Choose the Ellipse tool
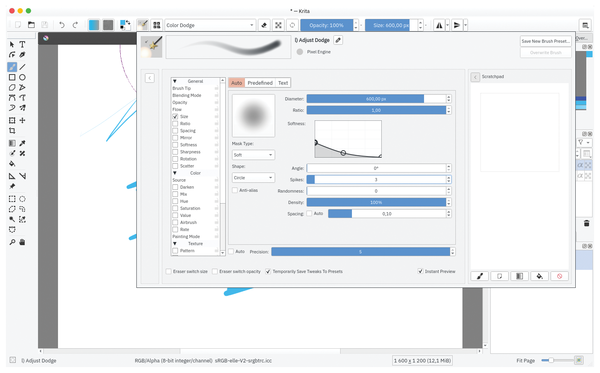 coord(23,77)
